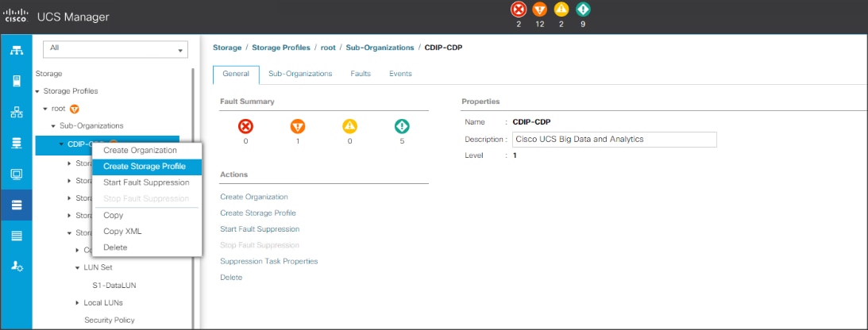Open the All filter dropdown
The height and width of the screenshot is (330, 868).
click(x=116, y=49)
